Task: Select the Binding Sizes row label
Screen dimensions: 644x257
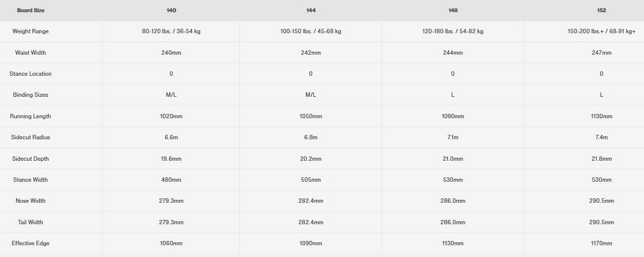Action: pos(31,95)
